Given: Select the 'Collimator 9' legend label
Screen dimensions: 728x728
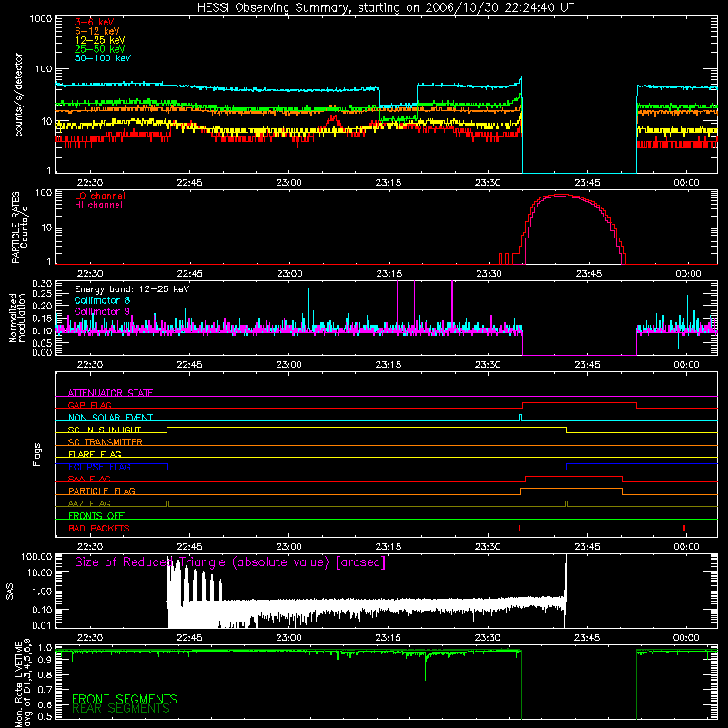Looking at the screenshot, I should 102,311.
